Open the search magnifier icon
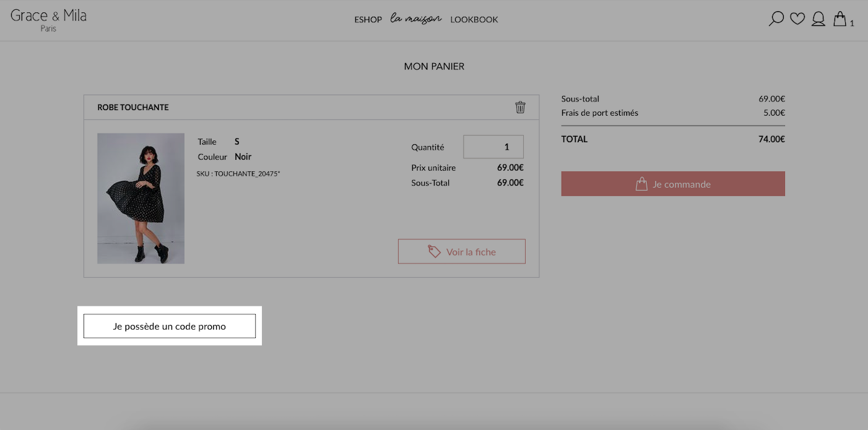The image size is (868, 430). pos(776,19)
